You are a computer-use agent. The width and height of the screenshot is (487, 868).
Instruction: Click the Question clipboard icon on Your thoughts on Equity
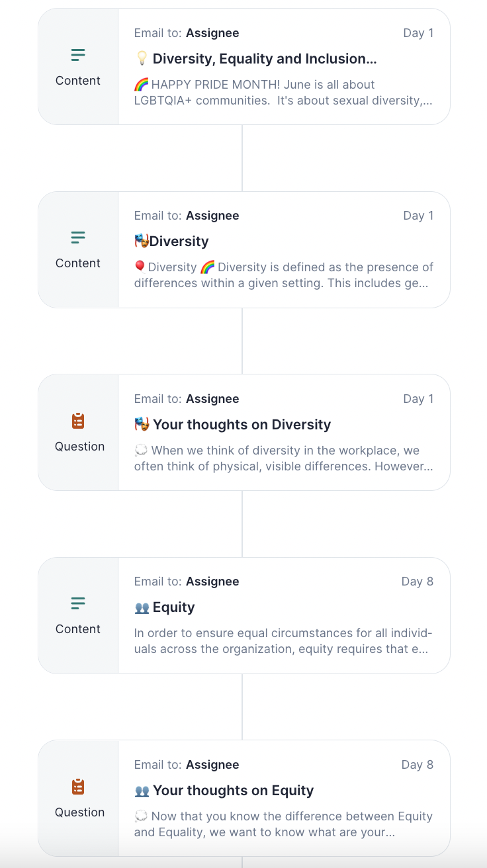78,786
